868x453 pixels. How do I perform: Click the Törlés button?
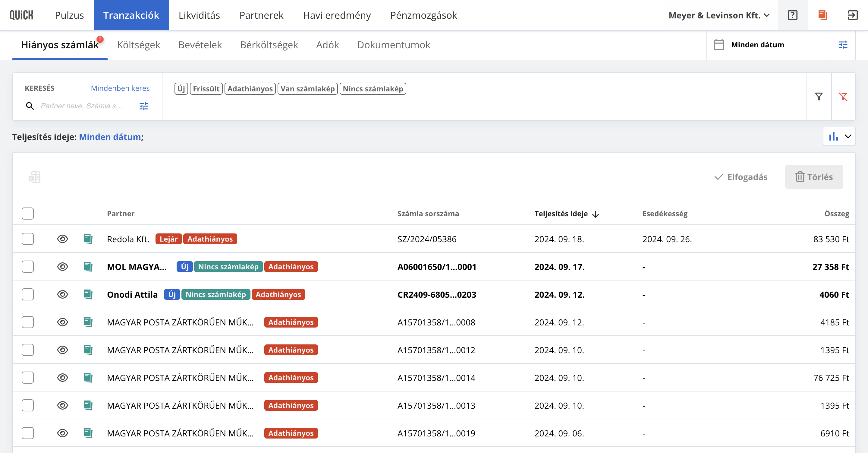(x=814, y=177)
